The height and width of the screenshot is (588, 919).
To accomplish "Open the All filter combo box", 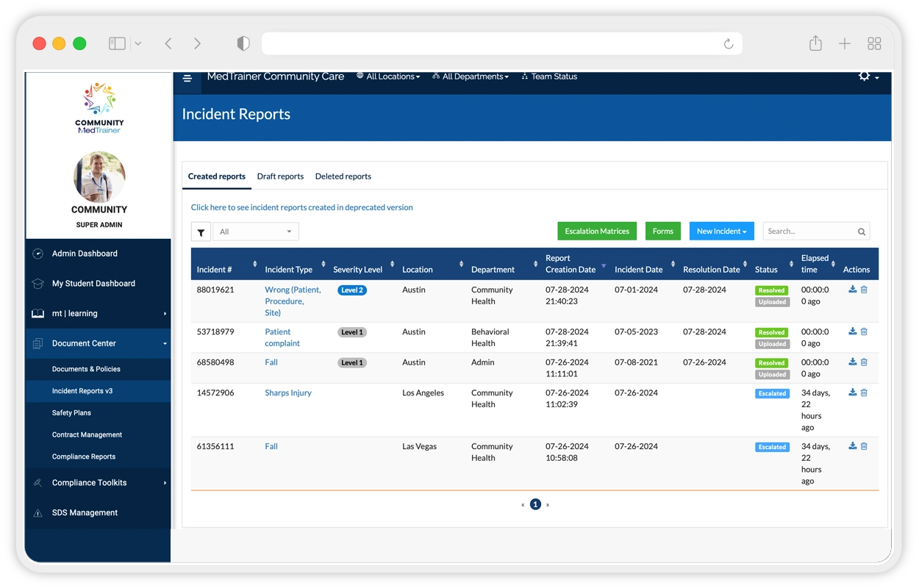I will click(x=256, y=232).
